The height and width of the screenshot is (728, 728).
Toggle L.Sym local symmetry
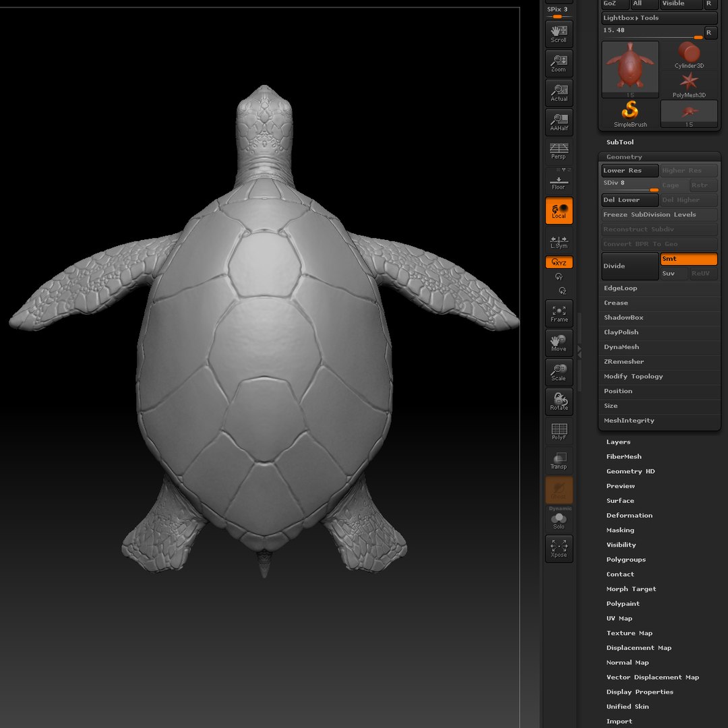559,242
